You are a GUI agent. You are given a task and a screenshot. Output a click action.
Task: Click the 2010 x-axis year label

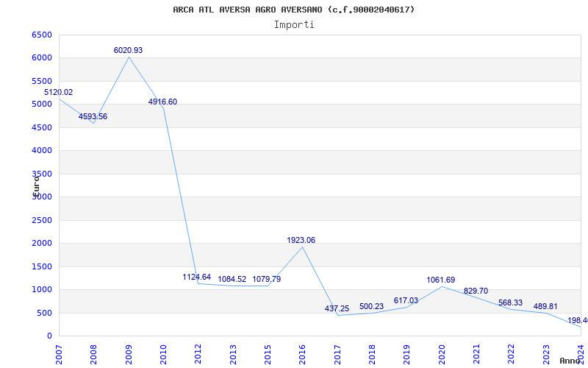(x=163, y=355)
